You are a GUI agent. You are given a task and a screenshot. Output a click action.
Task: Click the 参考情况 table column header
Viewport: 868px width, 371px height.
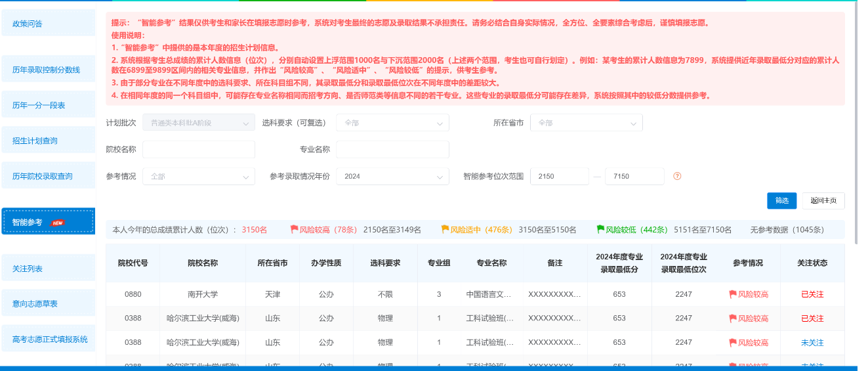click(748, 263)
